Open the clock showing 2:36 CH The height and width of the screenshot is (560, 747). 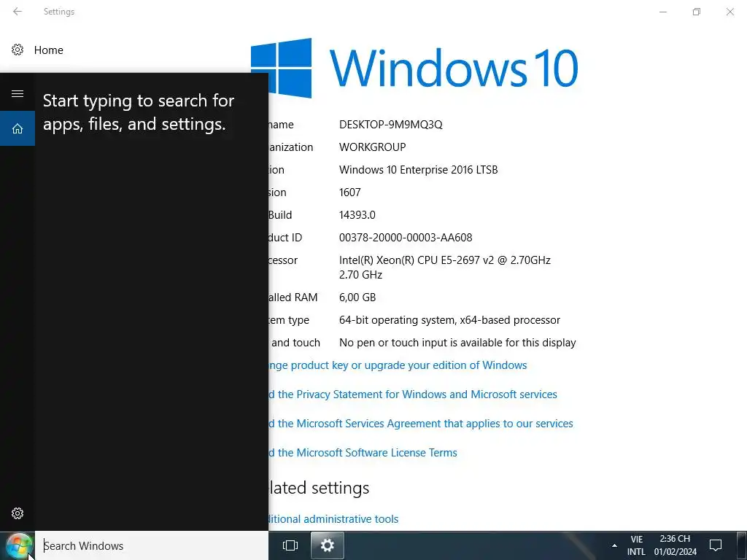click(675, 545)
